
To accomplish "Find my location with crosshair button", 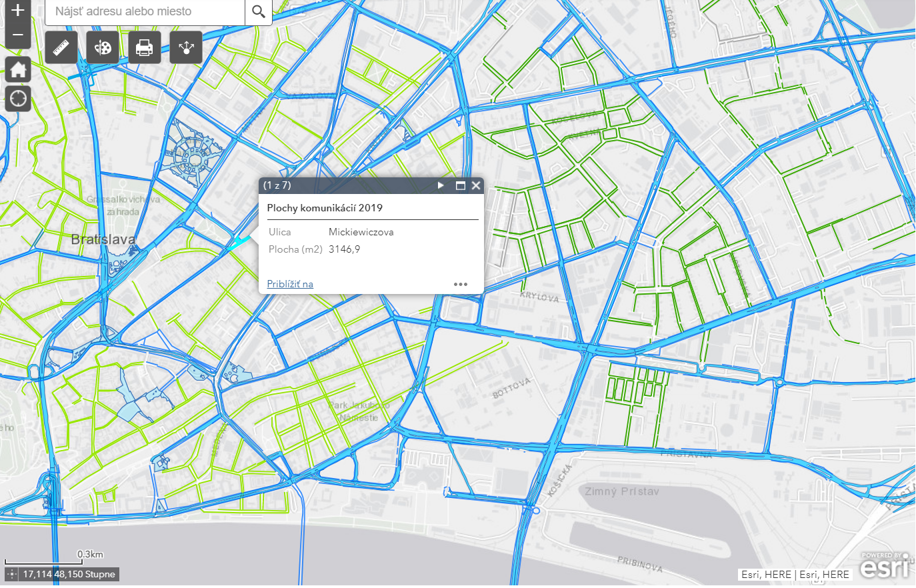I will (18, 99).
